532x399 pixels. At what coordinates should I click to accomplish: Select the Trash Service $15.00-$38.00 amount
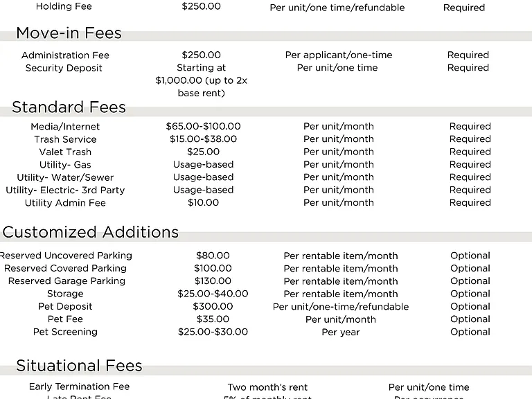(203, 139)
